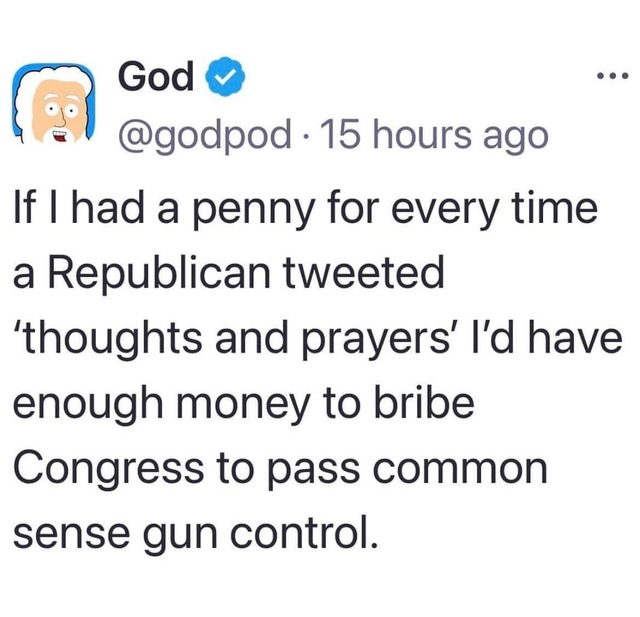Screen dimensions: 640x617
Task: Click the words I'd have
Action: pos(547,340)
